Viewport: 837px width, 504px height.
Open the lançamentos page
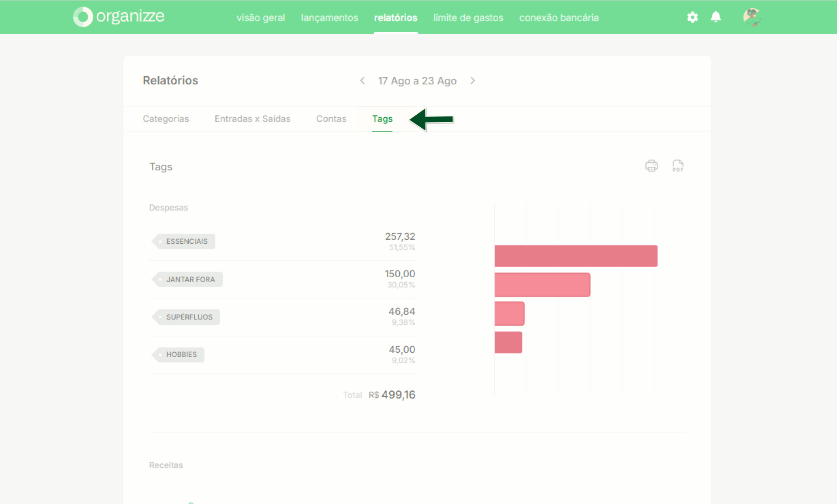click(x=330, y=18)
